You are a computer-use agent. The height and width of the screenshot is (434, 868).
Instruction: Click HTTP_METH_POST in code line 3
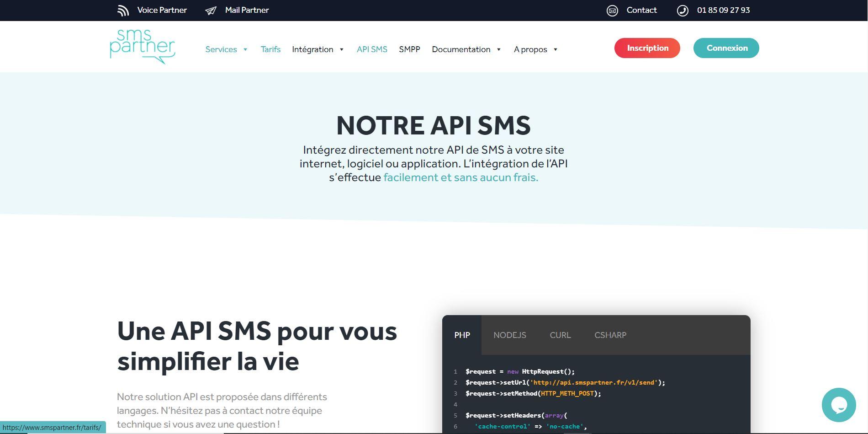click(x=567, y=393)
